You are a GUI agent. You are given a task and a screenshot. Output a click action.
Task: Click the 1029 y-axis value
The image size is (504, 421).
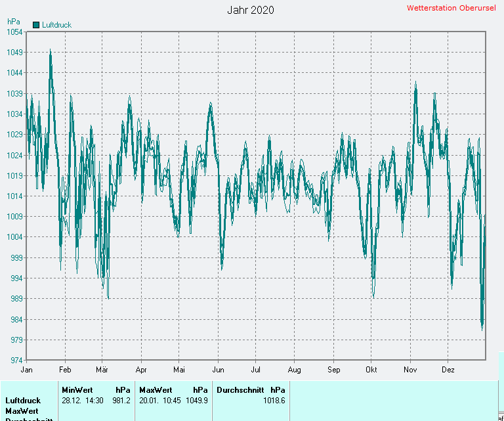coord(15,135)
